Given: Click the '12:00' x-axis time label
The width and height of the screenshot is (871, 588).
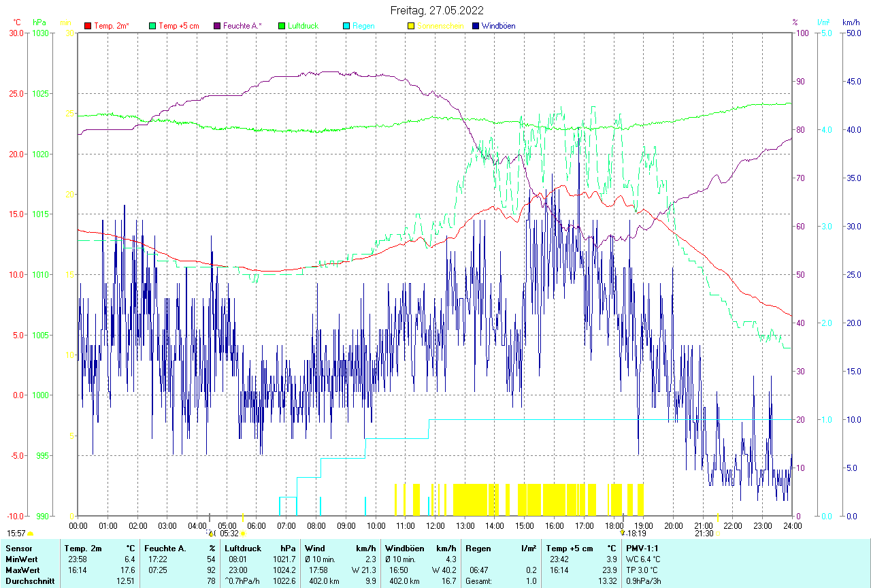Looking at the screenshot, I should coord(435,525).
